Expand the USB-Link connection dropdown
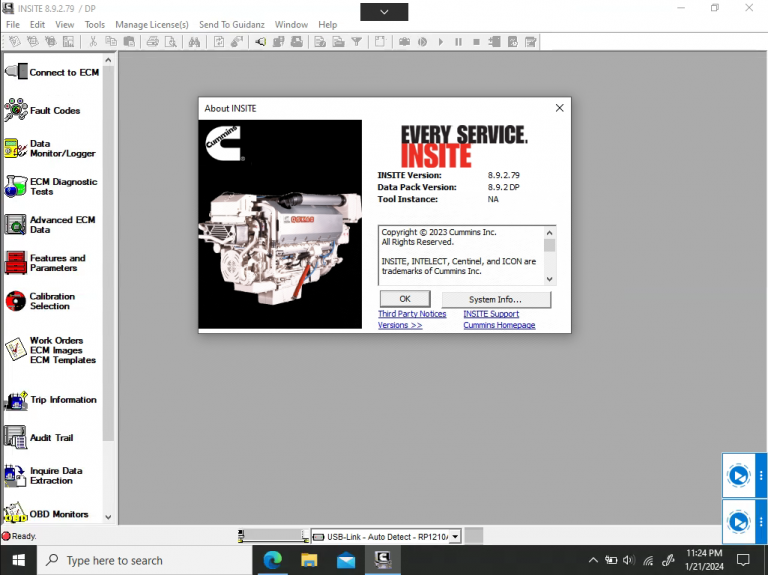The height and width of the screenshot is (575, 768). click(x=455, y=537)
